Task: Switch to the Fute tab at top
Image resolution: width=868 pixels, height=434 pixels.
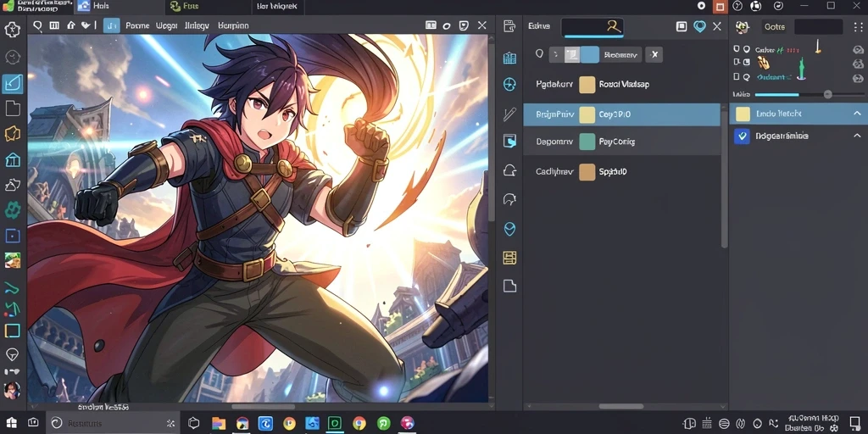Action: 184,6
